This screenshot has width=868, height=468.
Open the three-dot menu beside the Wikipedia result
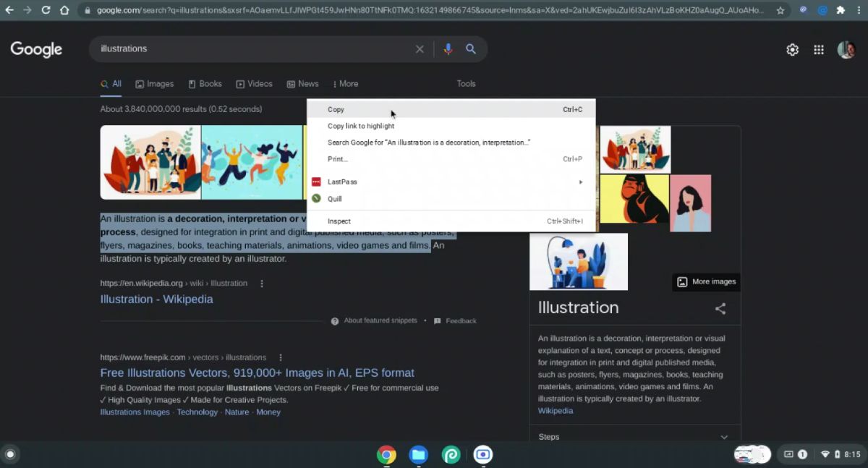coord(261,283)
